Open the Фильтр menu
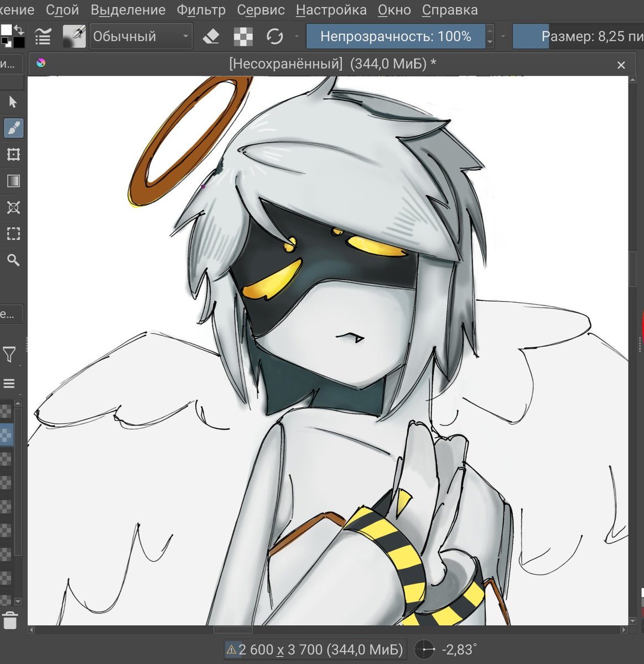This screenshot has height=664, width=644. [x=201, y=10]
